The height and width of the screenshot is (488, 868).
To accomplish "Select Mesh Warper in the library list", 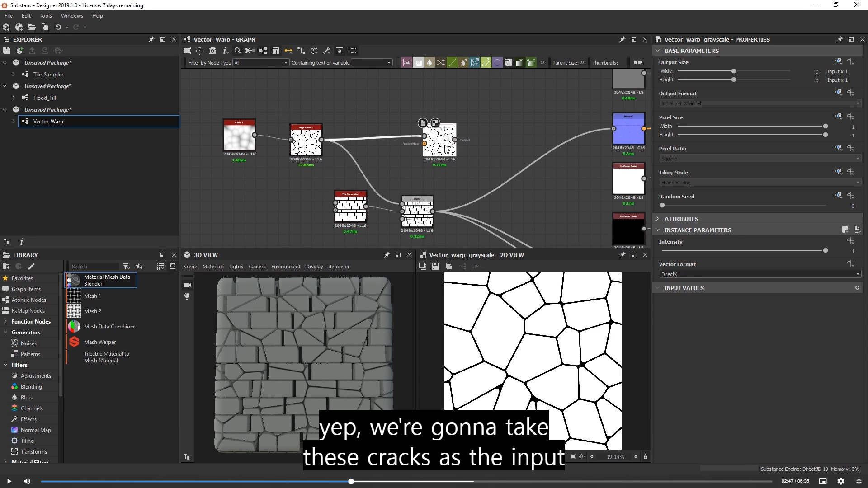I will [100, 342].
